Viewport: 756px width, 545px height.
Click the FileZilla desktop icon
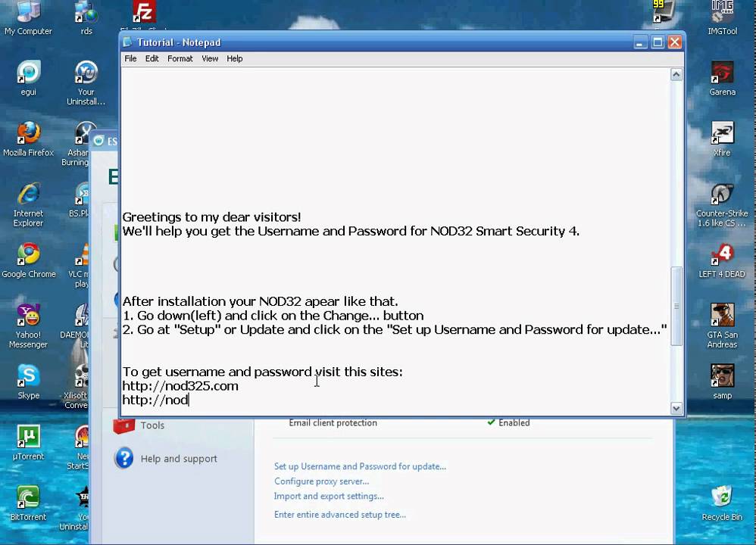click(144, 13)
